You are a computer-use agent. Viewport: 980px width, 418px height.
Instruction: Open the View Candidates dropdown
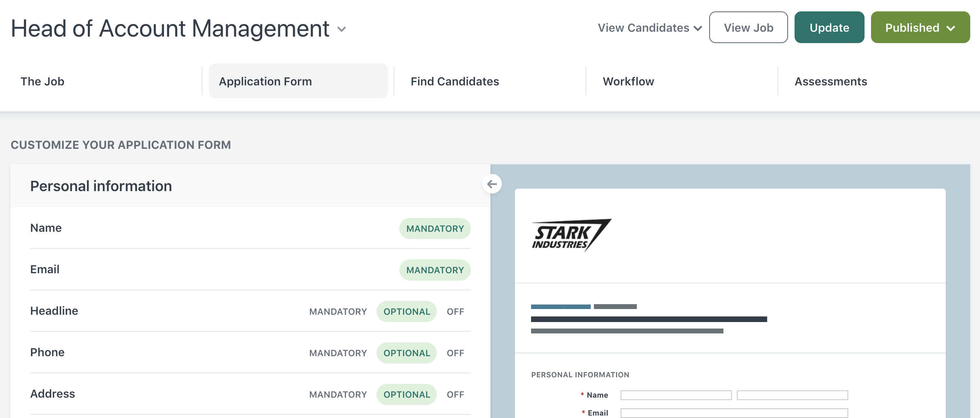[649, 28]
